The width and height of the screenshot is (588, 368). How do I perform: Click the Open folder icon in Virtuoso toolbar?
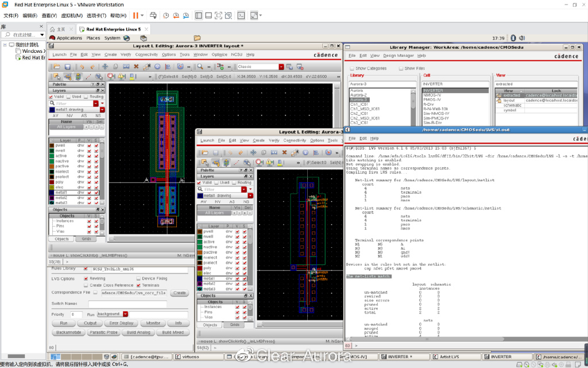pyautogui.click(x=57, y=67)
